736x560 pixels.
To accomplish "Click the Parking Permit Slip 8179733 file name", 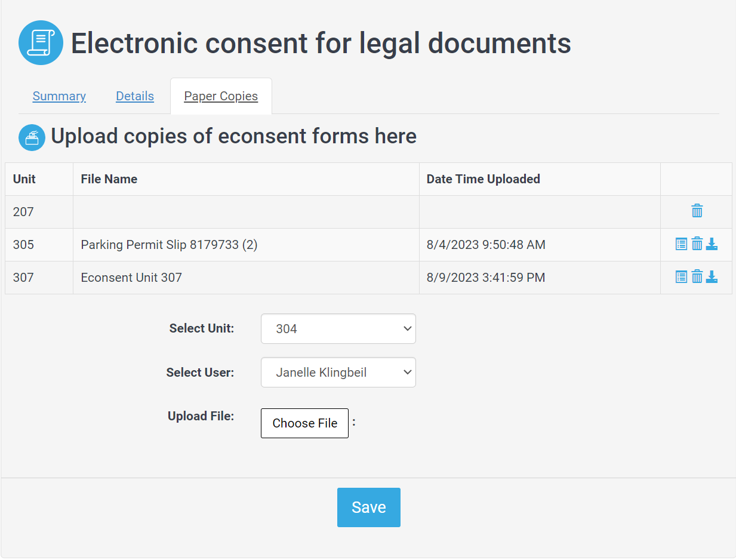I will pyautogui.click(x=169, y=245).
